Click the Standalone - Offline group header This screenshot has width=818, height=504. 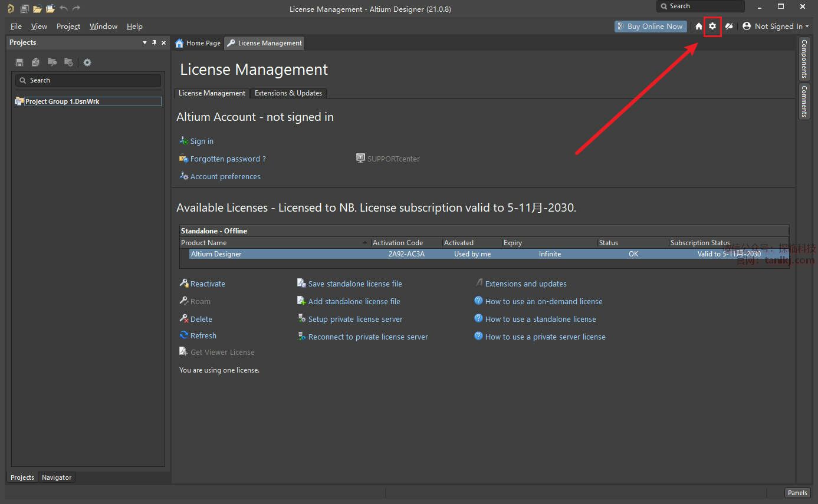click(x=484, y=231)
